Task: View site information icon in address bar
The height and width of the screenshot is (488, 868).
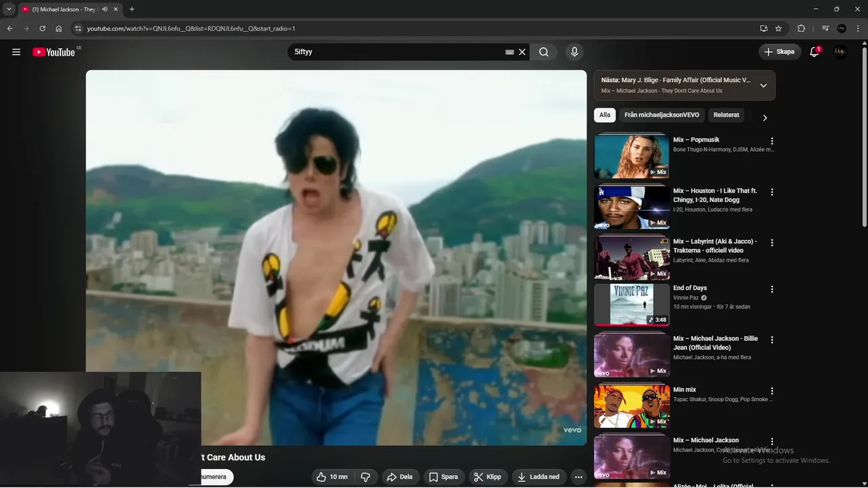Action: point(78,28)
